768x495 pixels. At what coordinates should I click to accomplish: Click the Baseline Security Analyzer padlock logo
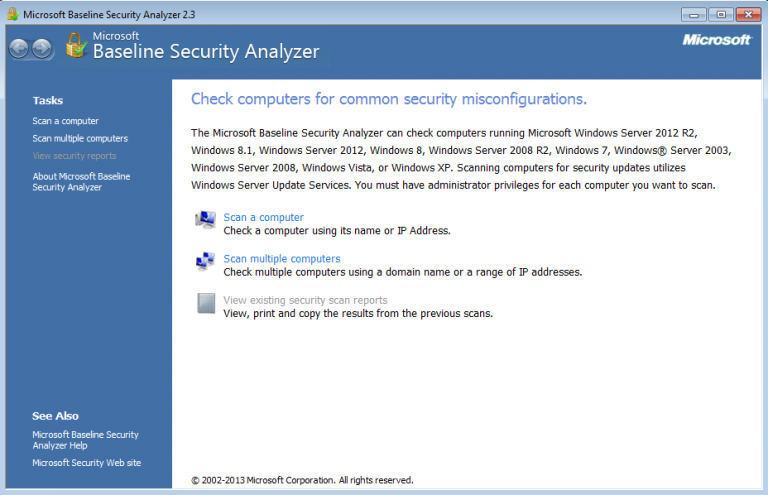(76, 45)
